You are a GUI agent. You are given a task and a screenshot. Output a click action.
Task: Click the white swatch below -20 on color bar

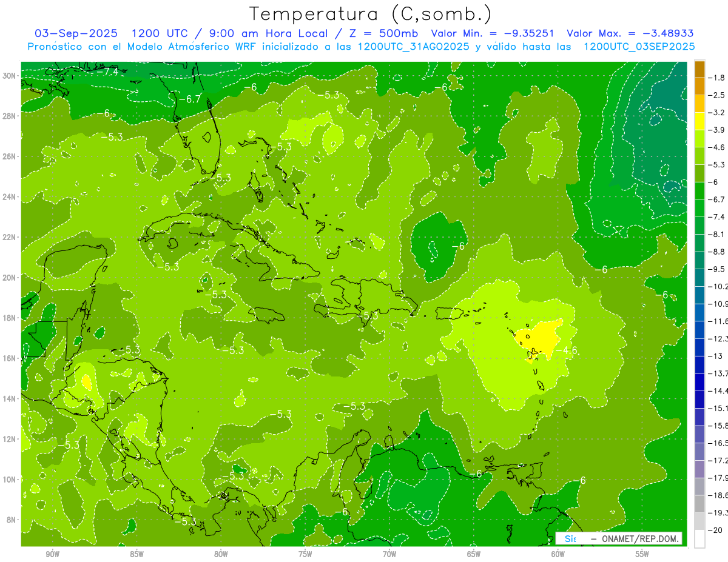point(699,539)
